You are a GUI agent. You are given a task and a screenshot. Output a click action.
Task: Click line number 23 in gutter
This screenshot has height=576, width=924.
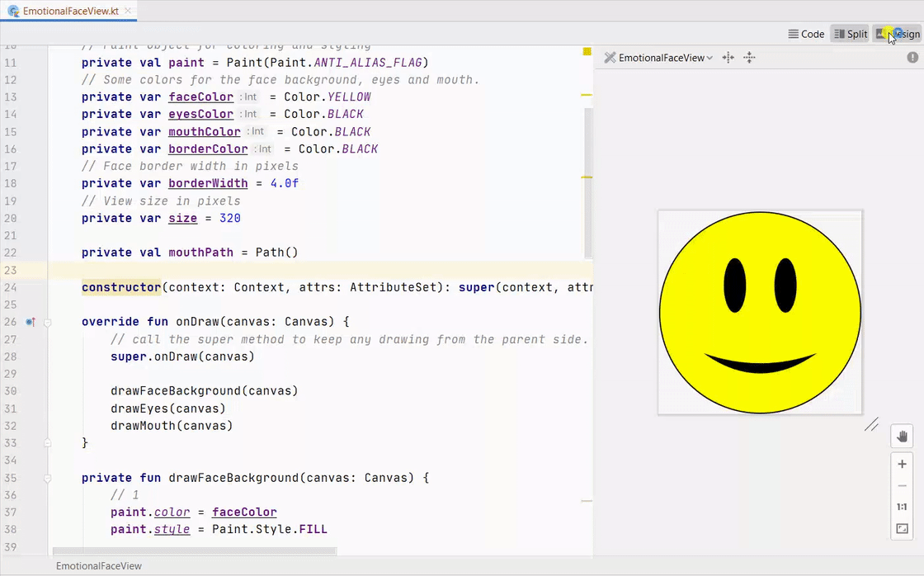11,270
